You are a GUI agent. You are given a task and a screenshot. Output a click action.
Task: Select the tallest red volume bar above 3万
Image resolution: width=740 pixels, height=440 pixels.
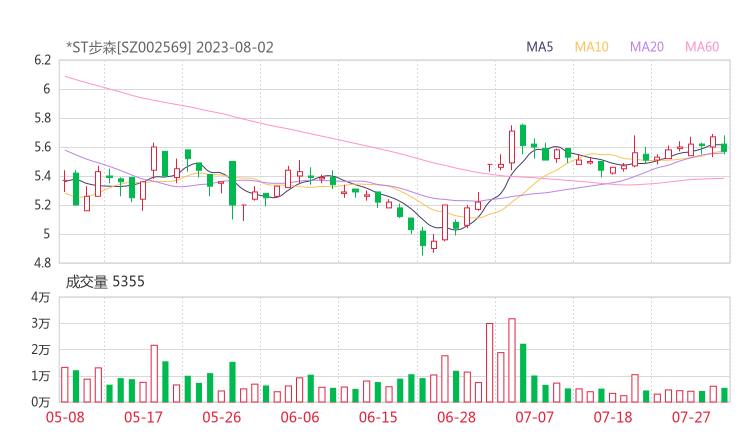pyautogui.click(x=512, y=361)
